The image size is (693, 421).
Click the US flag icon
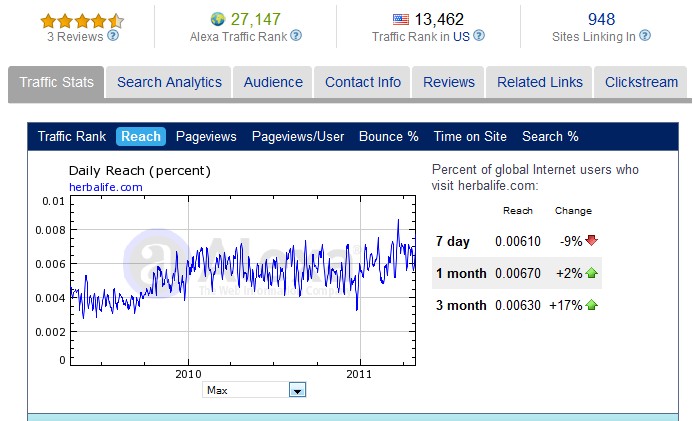coord(401,19)
